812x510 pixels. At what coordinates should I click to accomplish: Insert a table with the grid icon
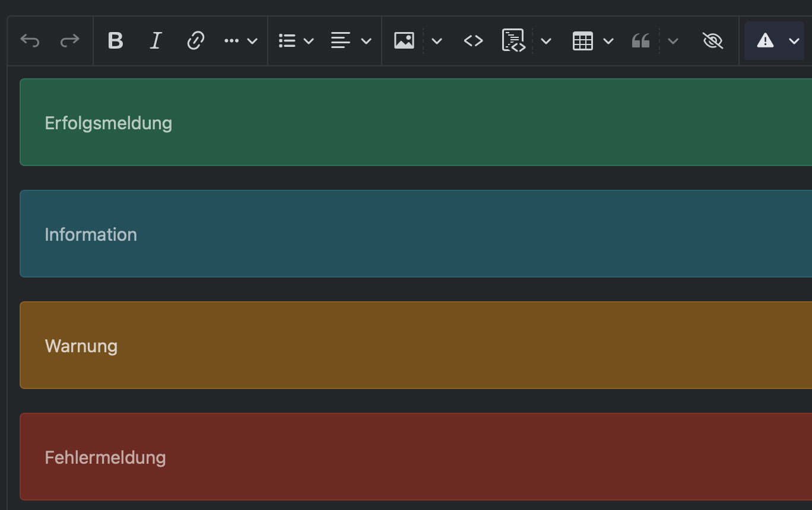pos(583,41)
